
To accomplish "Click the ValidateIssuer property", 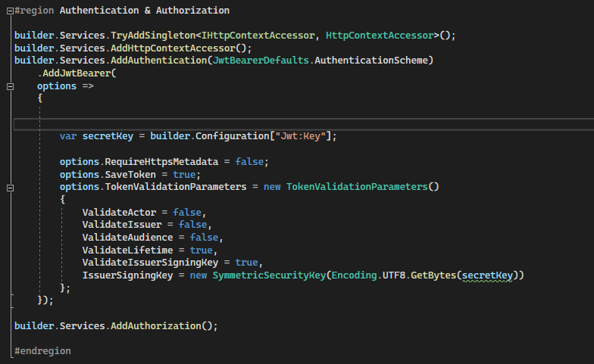I will (122, 225).
